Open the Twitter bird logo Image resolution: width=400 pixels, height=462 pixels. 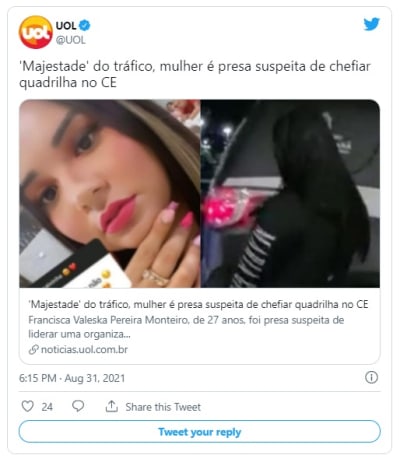372,24
